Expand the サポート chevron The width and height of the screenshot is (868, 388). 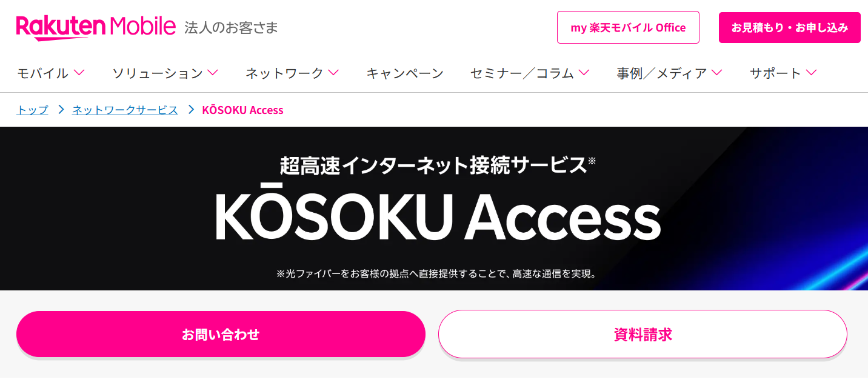coord(811,73)
